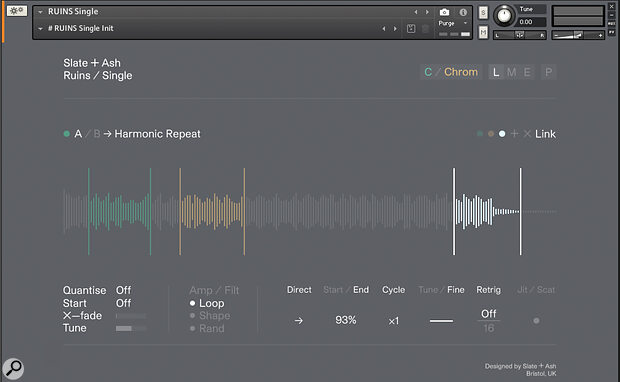The width and height of the screenshot is (620, 382).
Task: Click the header Tune knob
Action: point(504,15)
